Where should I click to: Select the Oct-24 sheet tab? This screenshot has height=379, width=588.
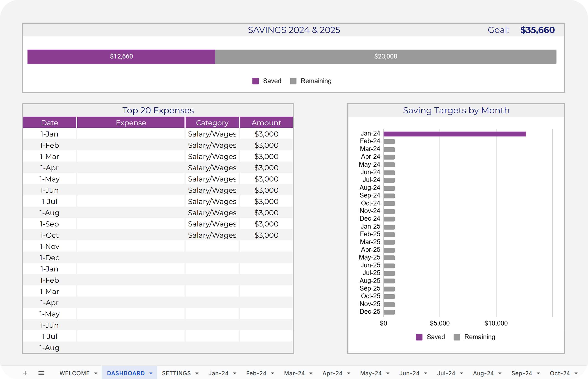tap(560, 373)
